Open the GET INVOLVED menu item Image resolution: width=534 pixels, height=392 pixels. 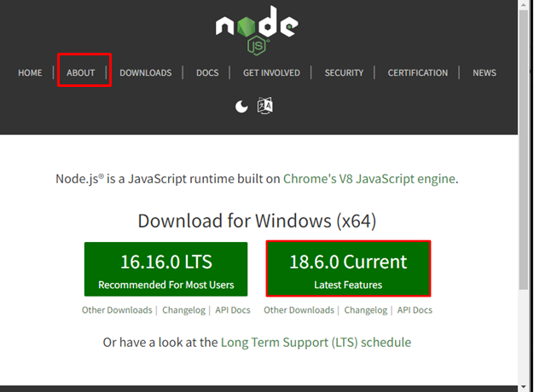[x=271, y=72]
